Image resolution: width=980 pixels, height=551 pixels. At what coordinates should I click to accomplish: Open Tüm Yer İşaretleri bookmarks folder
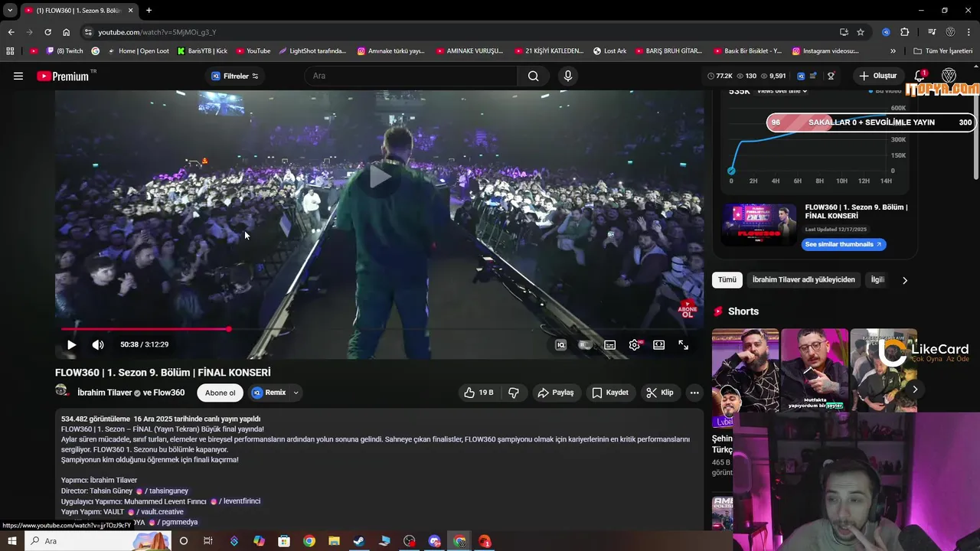click(943, 51)
